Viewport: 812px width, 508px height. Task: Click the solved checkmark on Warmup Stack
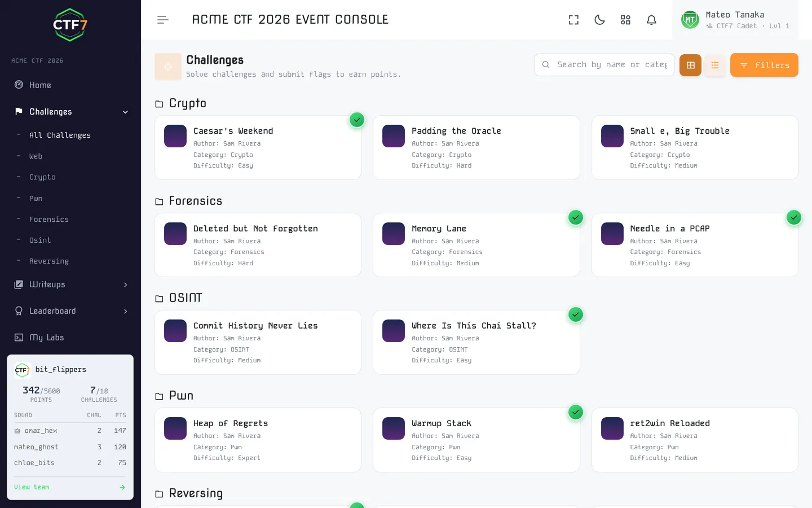(575, 412)
